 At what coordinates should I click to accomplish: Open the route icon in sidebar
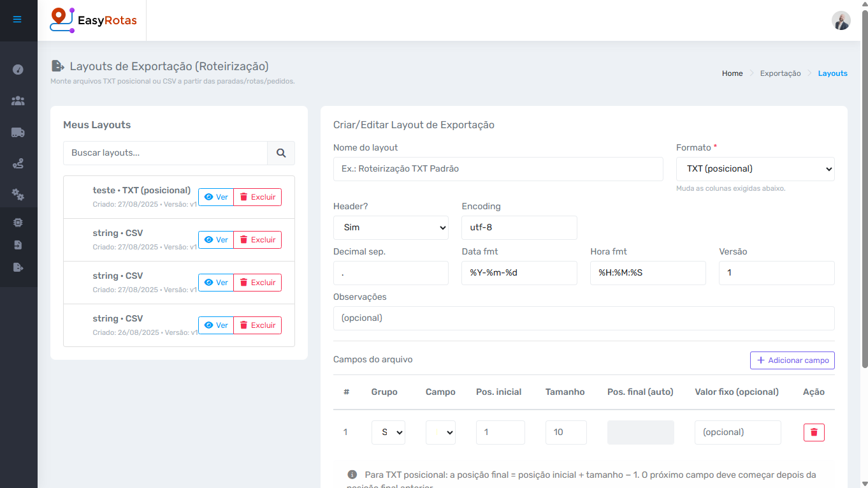(x=18, y=164)
